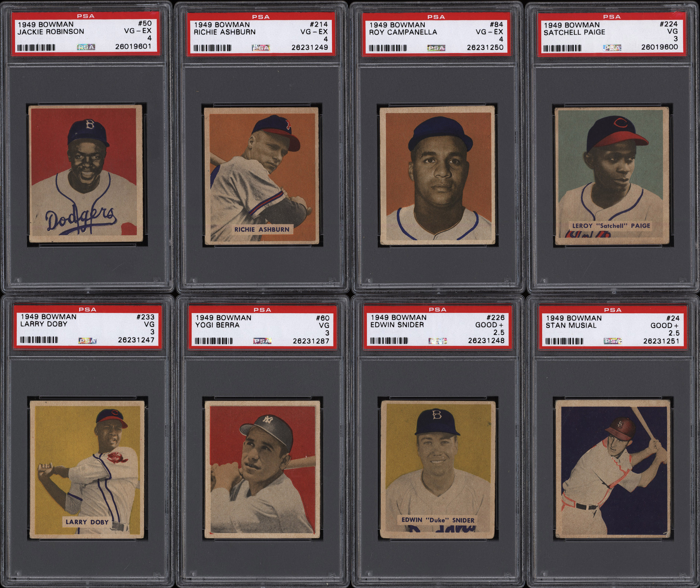This screenshot has height=588, width=700.
Task: Click certification number 26019600
Action: click(660, 47)
